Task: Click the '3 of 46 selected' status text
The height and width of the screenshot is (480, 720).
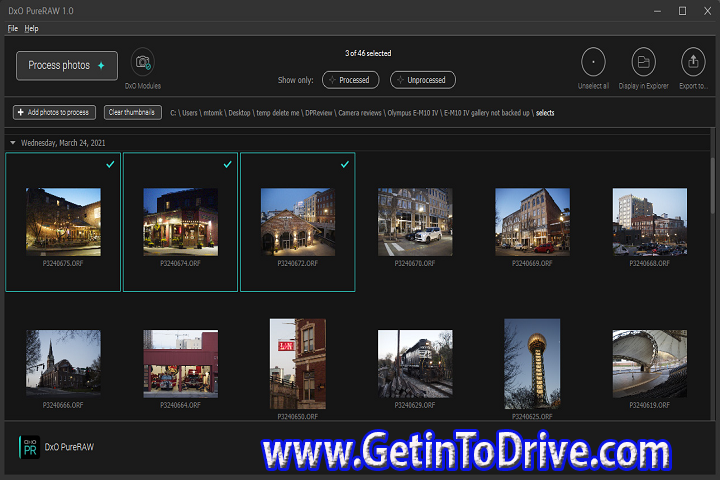Action: (x=368, y=53)
